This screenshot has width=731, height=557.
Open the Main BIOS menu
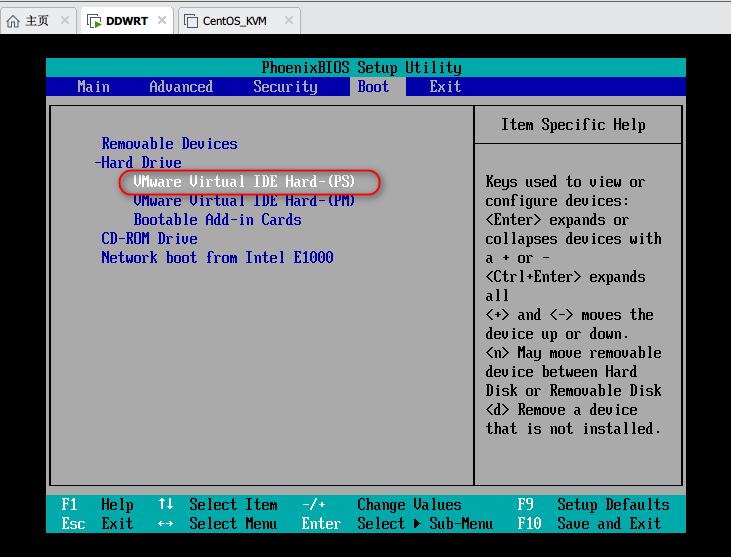pos(94,87)
